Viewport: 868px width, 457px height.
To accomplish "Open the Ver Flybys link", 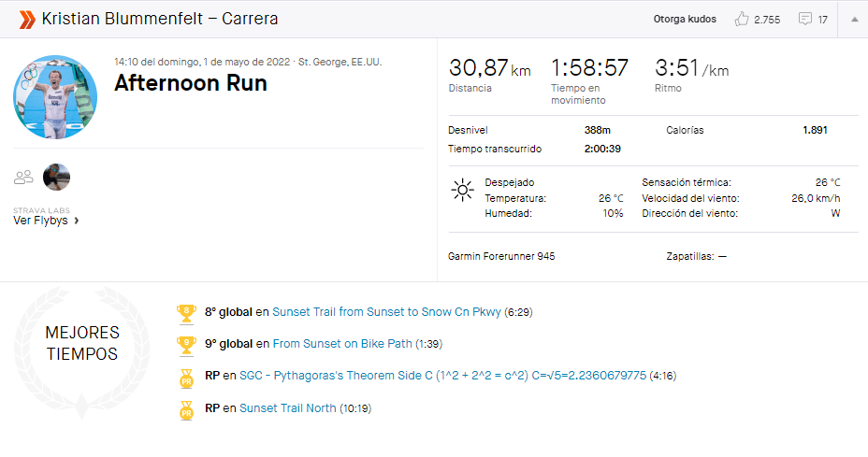I will point(40,221).
